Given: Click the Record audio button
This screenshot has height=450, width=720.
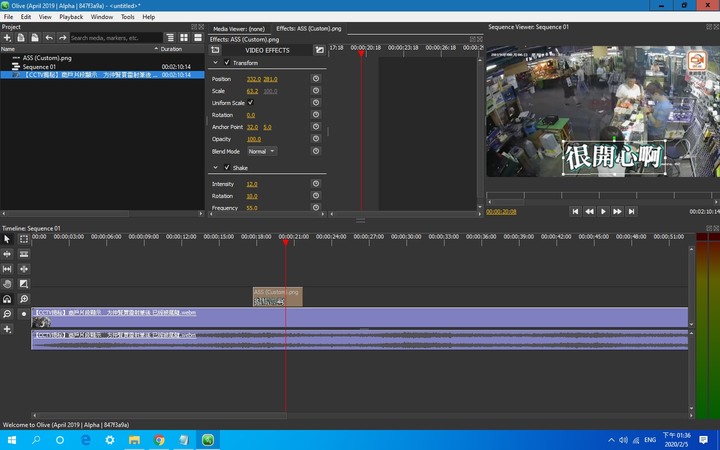Looking at the screenshot, I should pyautogui.click(x=24, y=314).
